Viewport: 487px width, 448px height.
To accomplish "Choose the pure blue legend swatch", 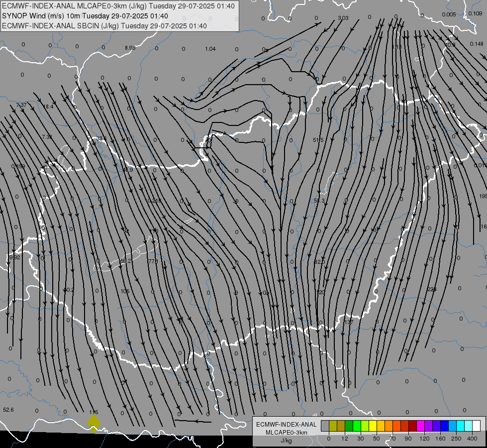I will click(x=444, y=426).
